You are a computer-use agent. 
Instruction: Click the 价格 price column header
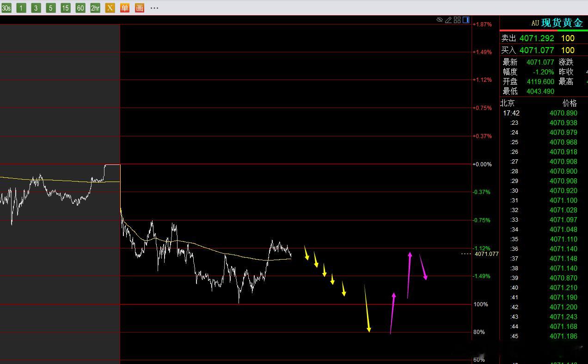[570, 103]
